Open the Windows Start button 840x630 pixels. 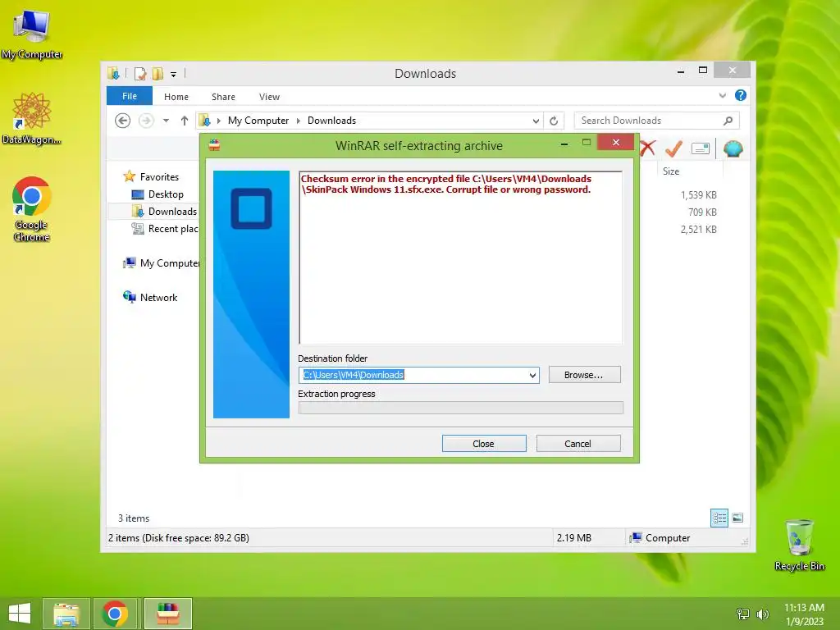pos(20,614)
